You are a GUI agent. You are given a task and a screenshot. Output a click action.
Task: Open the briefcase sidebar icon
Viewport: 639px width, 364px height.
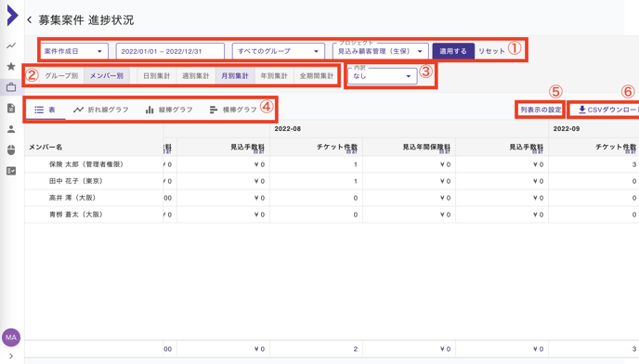coord(11,87)
